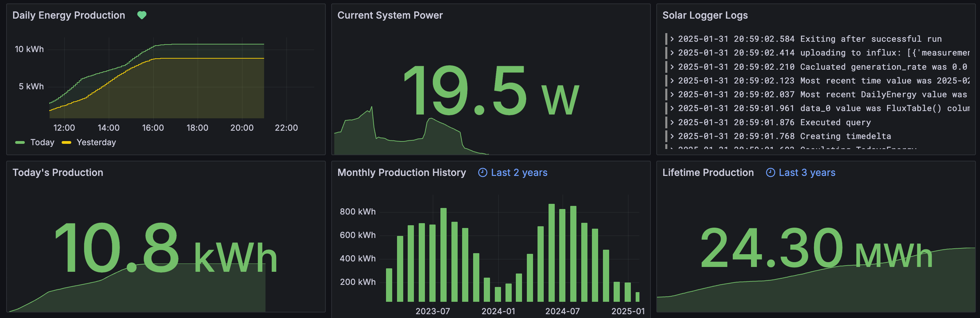This screenshot has height=318, width=980.
Task: Open the Current System Power panel menu
Action: [389, 15]
